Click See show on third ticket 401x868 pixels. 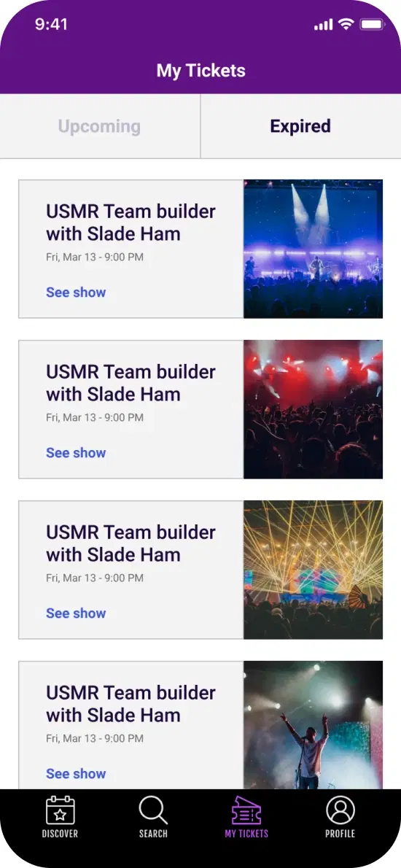[x=76, y=613]
